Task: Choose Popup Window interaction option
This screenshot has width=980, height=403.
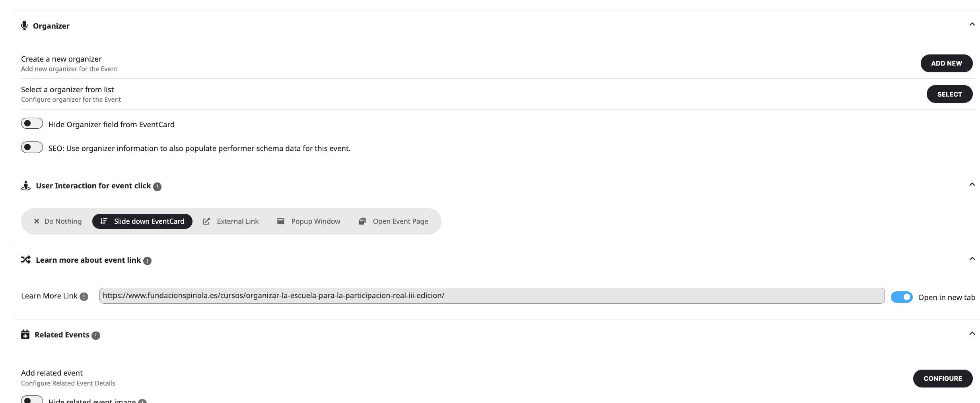Action: click(309, 221)
